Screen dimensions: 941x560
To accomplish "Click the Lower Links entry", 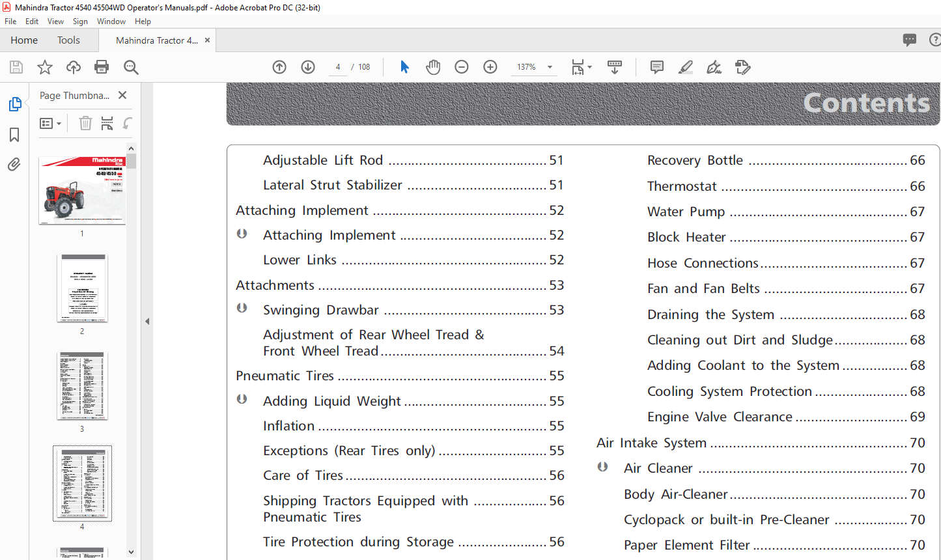I will [x=414, y=260].
